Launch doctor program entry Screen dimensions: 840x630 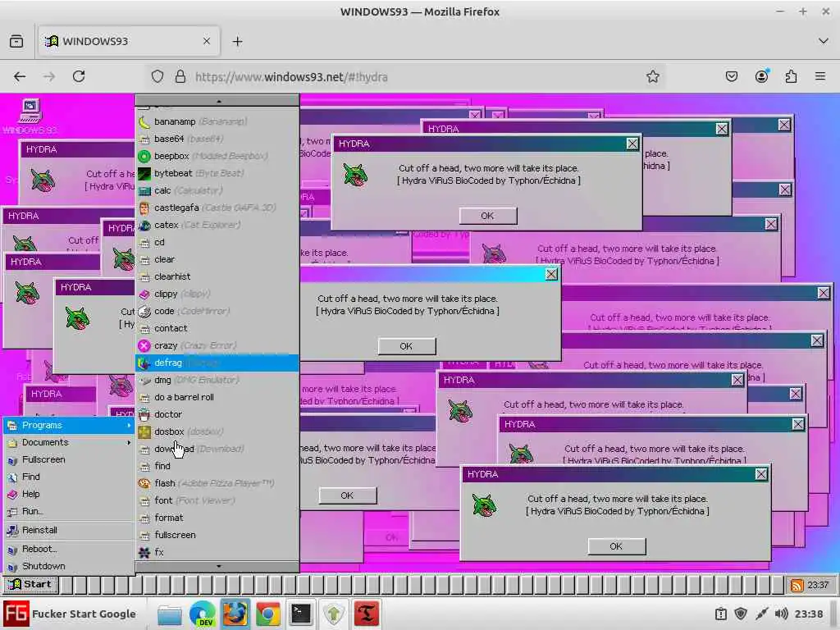tap(217, 414)
